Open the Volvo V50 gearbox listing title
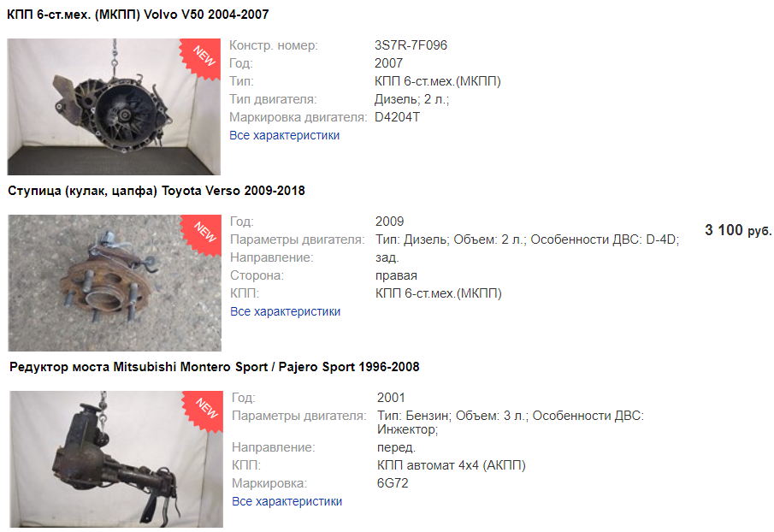Image resolution: width=774 pixels, height=532 pixels. [138, 15]
